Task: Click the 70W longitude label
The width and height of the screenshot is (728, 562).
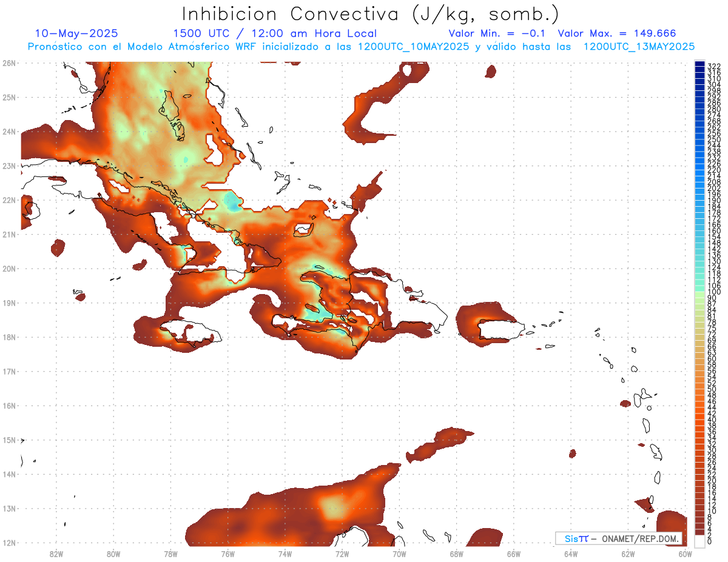Action: [x=399, y=554]
